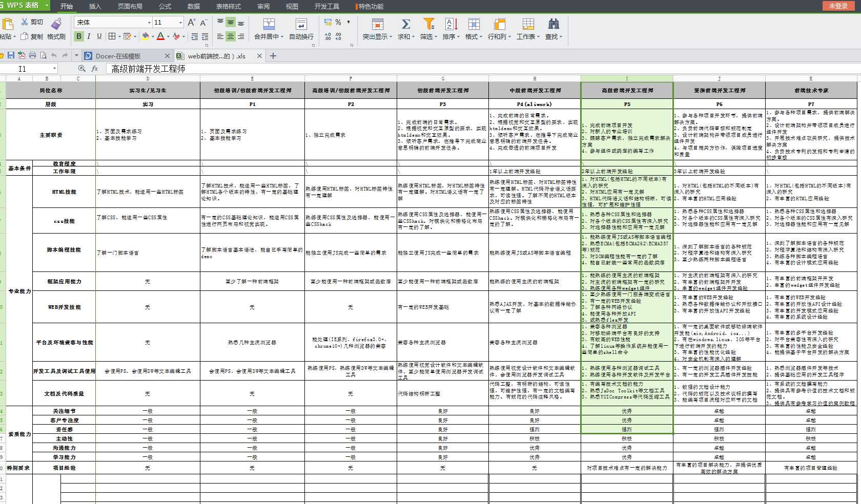The image size is (861, 504).
Task: Click the currency number format icon
Action: click(328, 22)
